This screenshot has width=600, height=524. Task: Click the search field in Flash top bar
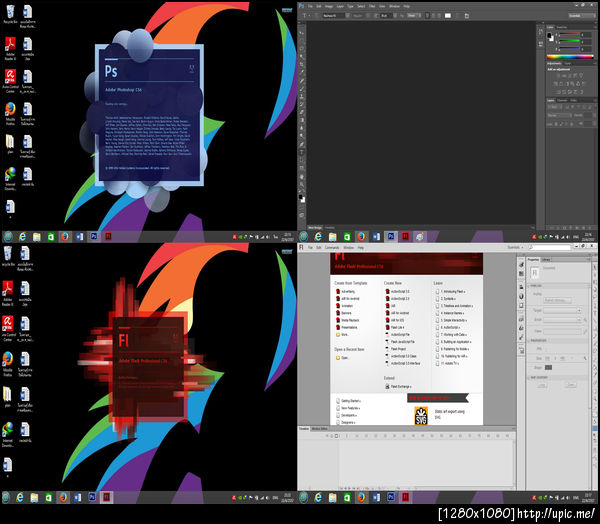pyautogui.click(x=550, y=247)
